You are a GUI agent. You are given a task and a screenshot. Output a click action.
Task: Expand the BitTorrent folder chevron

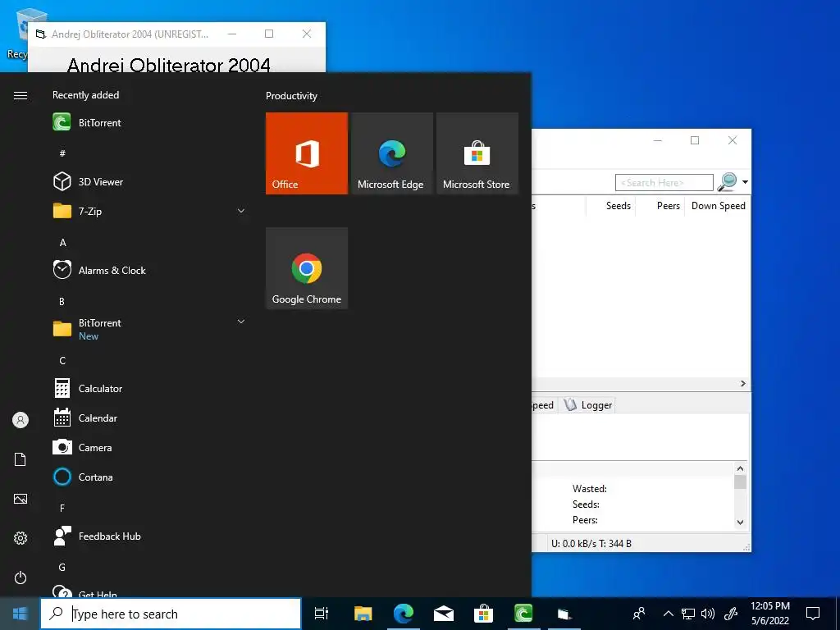[x=241, y=322]
